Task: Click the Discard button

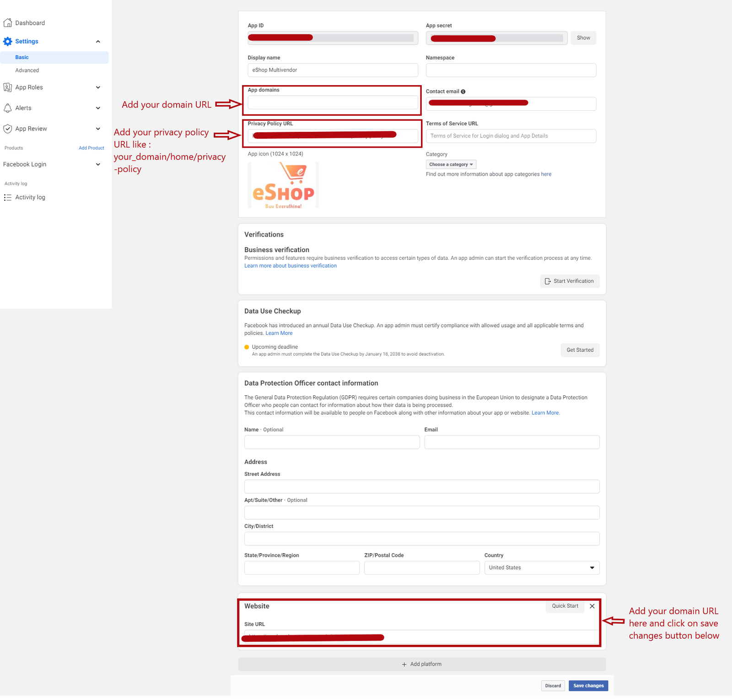Action: 553,685
